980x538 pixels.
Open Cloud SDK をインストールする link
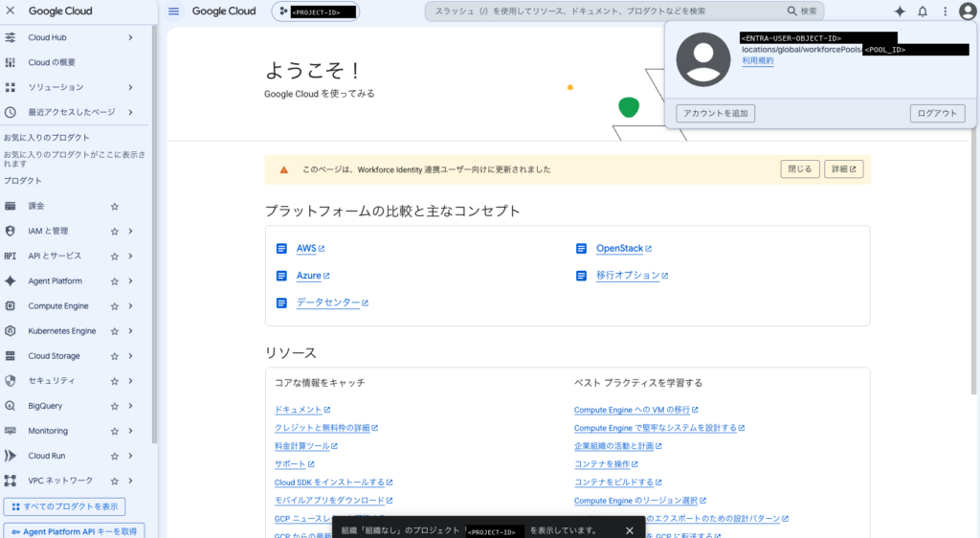[333, 482]
